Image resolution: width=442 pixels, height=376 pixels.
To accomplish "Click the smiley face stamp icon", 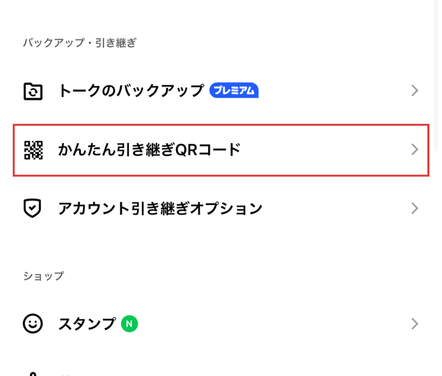I will pos(33,324).
